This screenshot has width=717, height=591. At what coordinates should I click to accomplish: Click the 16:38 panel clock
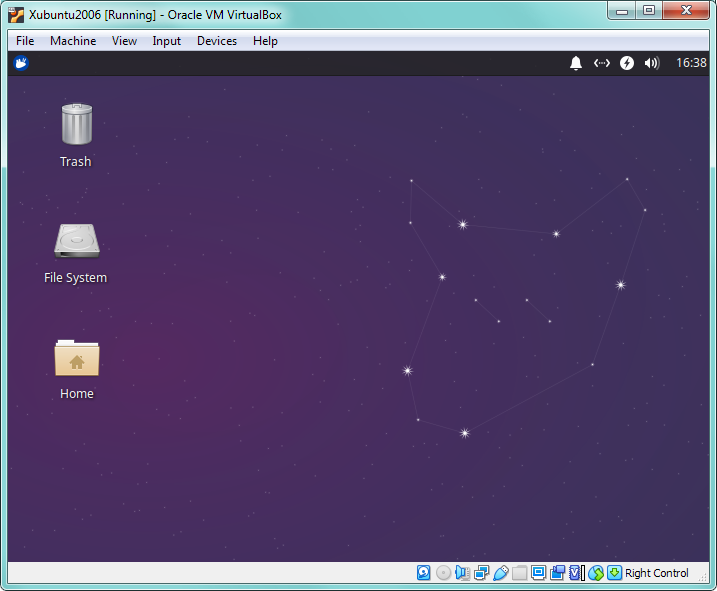pos(691,63)
